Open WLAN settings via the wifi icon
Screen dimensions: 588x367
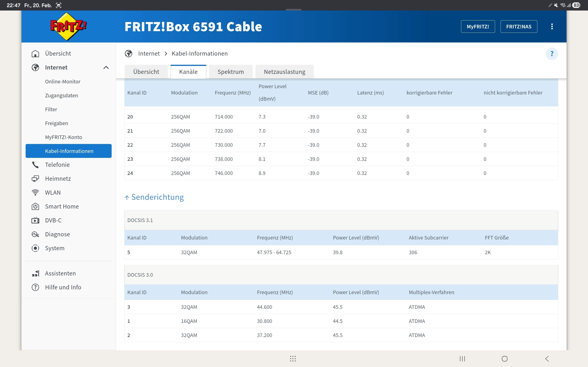[x=35, y=192]
